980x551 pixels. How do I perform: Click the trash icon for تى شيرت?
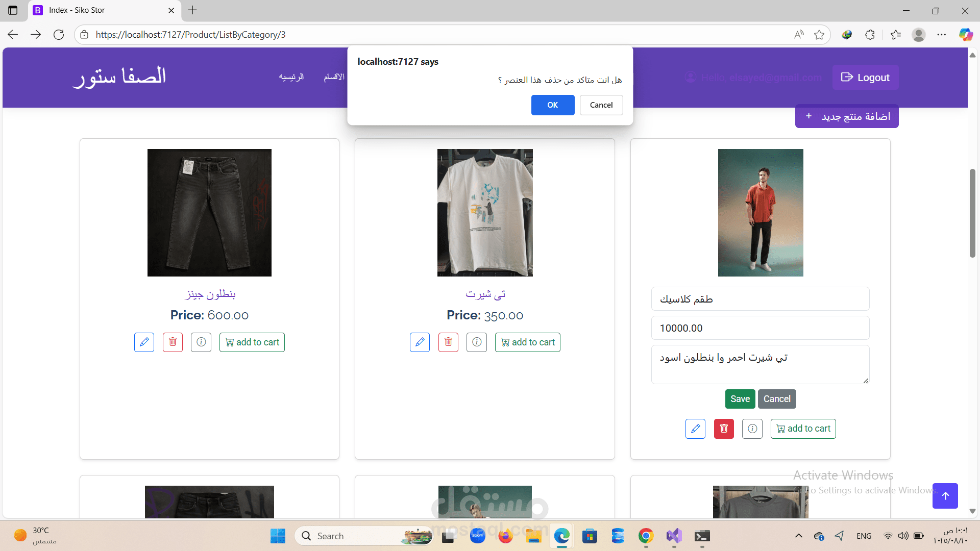click(448, 342)
